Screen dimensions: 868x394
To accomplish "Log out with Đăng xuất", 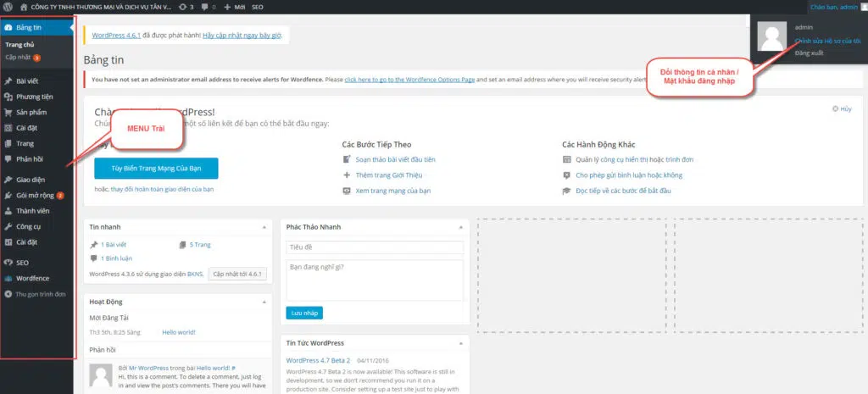I will point(810,53).
